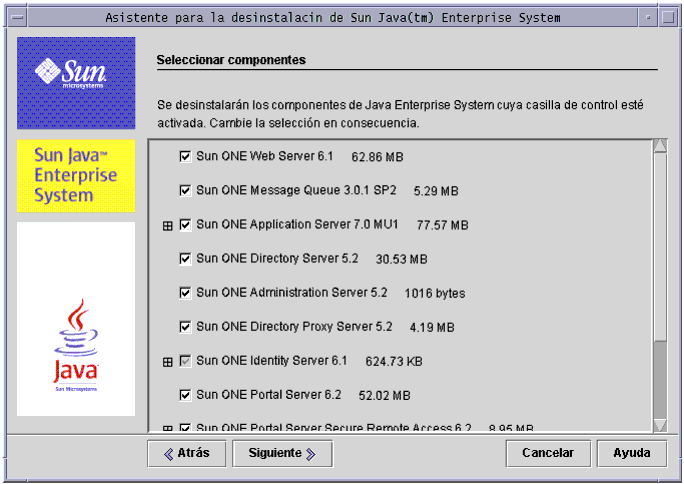Select Sun ONE Directory Server 5.2 label
This screenshot has height=484, width=684.
tap(277, 259)
